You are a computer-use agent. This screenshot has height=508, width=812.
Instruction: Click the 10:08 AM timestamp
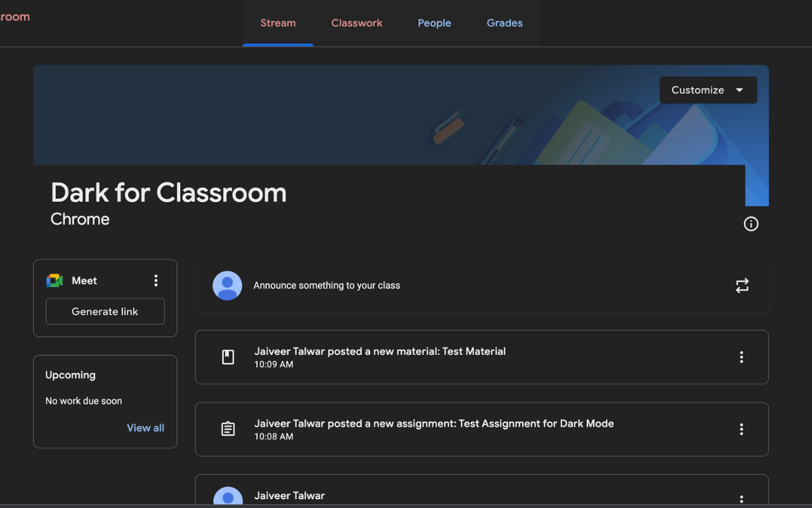[x=273, y=437]
